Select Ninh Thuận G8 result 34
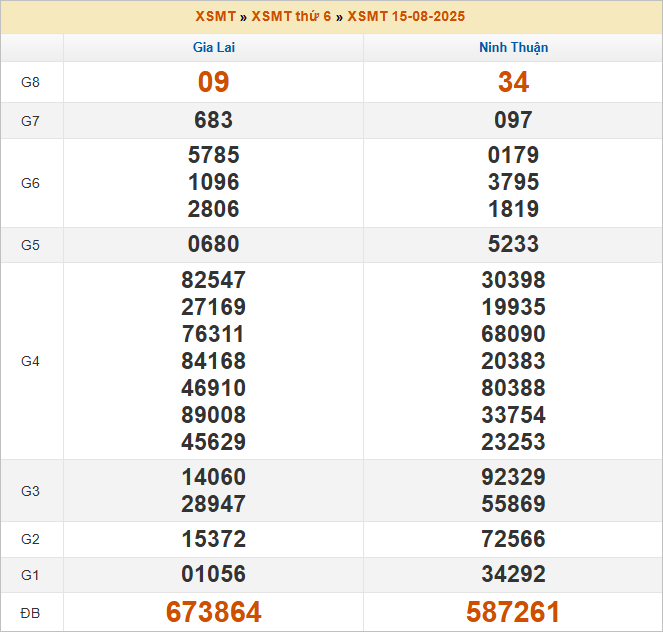The image size is (663, 632). (x=513, y=82)
